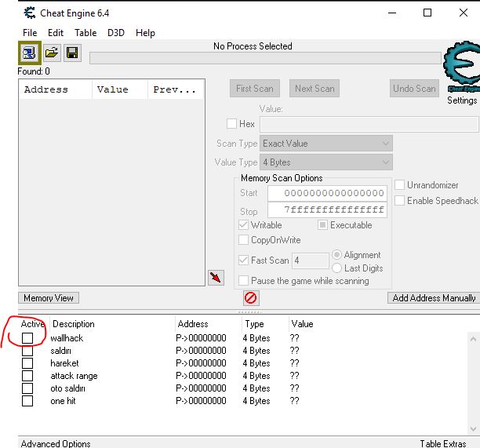Select the Alignment radio button
The height and width of the screenshot is (448, 480).
pyautogui.click(x=336, y=255)
